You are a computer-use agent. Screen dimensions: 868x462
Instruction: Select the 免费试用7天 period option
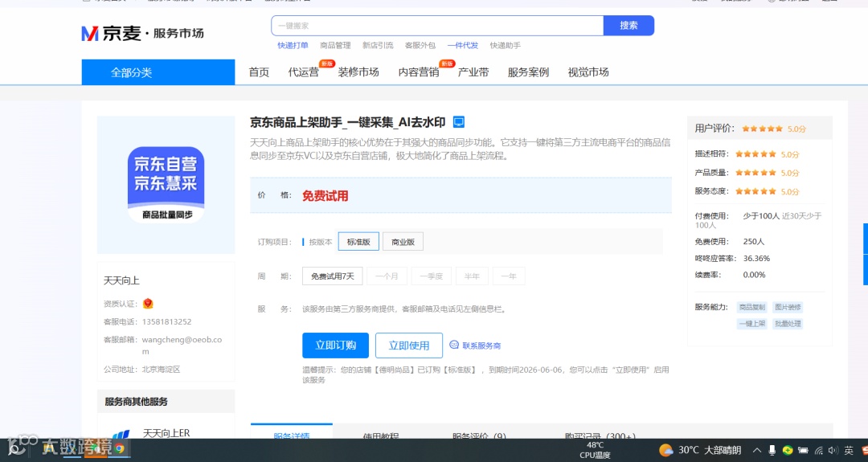pyautogui.click(x=332, y=276)
